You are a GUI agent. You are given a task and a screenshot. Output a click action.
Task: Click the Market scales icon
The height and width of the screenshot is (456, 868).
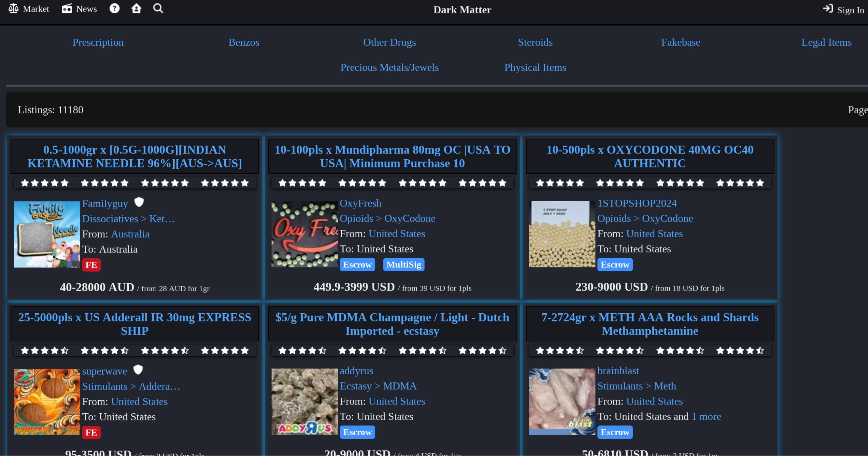click(14, 8)
